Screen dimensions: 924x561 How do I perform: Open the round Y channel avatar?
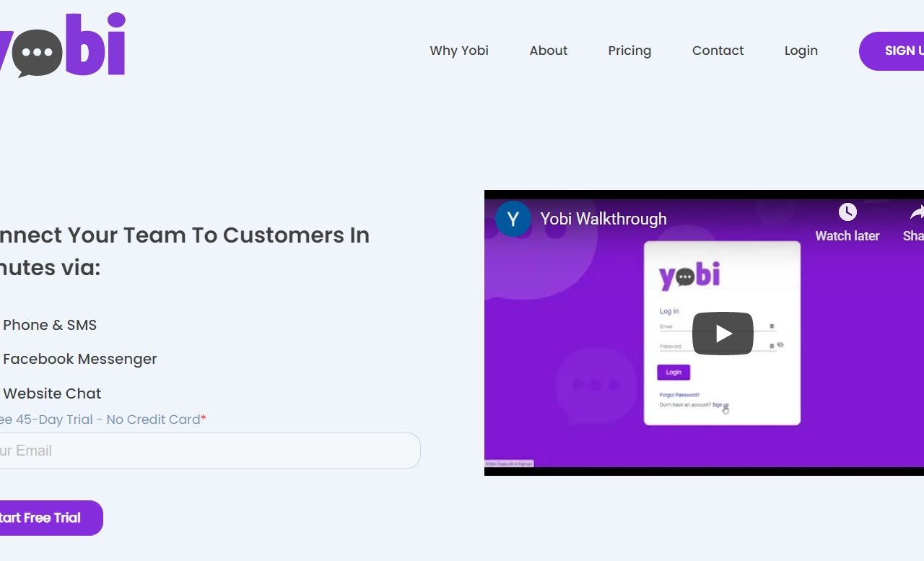pos(513,219)
